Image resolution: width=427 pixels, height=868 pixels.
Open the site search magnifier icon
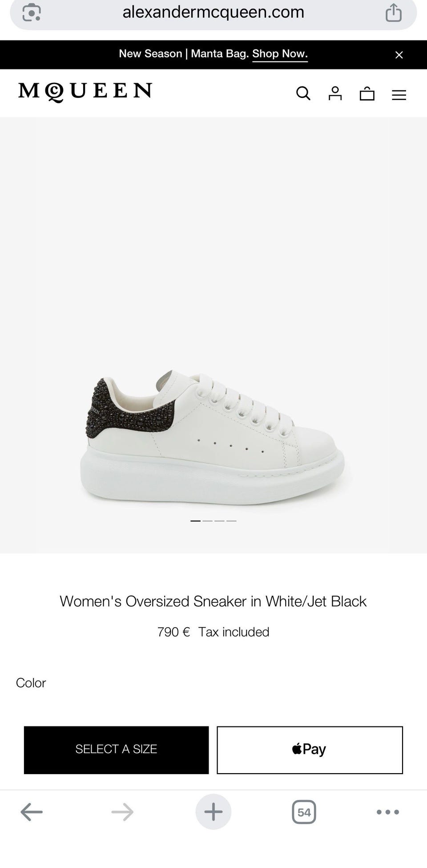pos(303,93)
